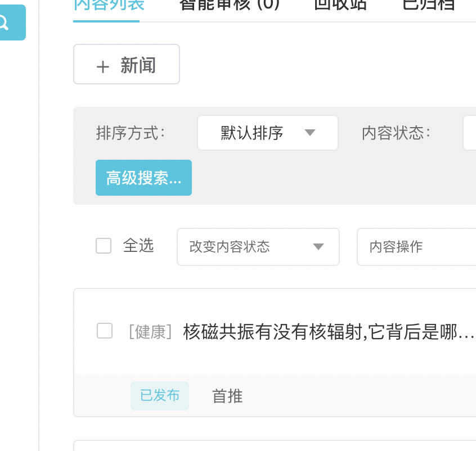Open the 核磁共振有没有核辐射 article title
Screen dimensions: 476x451
tap(329, 332)
